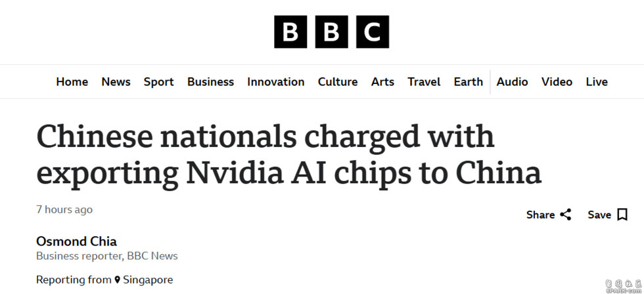Click the location pin before Singapore
This screenshot has width=644, height=294.
click(x=118, y=280)
